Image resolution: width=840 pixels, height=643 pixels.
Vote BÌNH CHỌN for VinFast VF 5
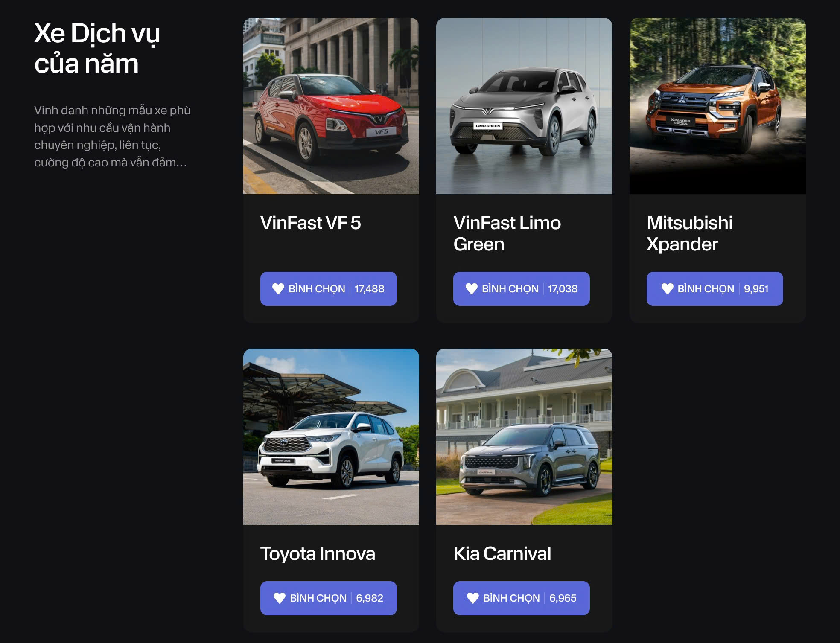click(329, 289)
